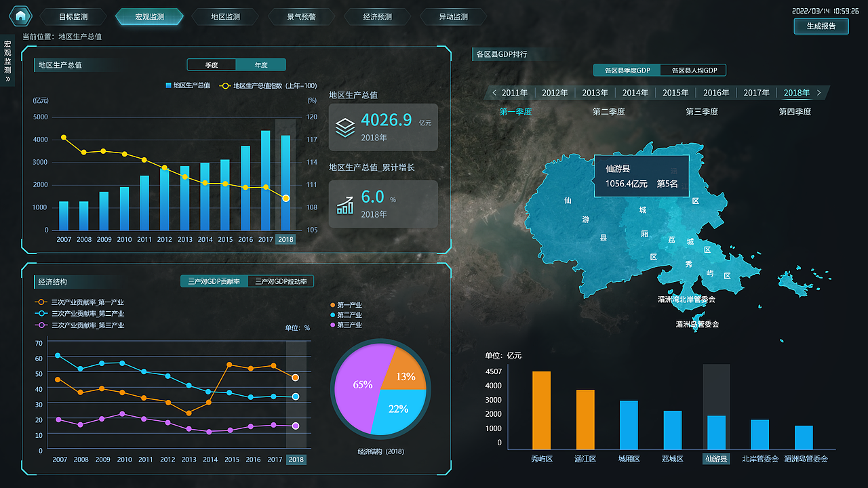Image resolution: width=868 pixels, height=488 pixels.
Task: Open the 经济预测 tab
Action: click(377, 16)
